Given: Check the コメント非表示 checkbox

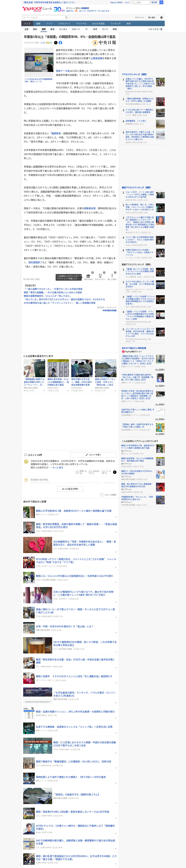Looking at the screenshot, I should (x=102, y=495).
